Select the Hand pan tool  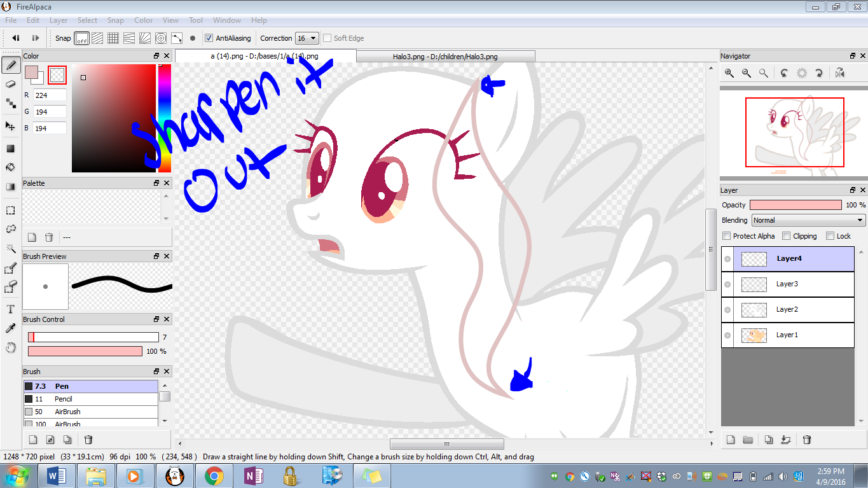[x=10, y=347]
